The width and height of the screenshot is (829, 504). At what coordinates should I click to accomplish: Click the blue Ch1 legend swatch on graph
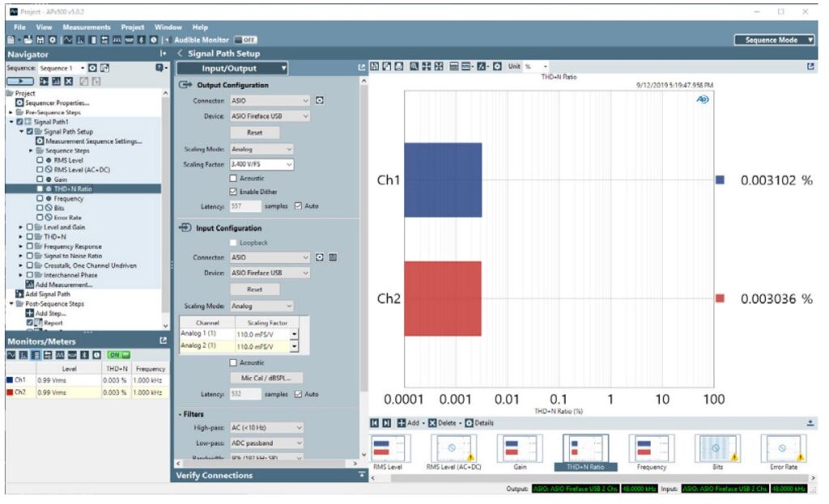coord(720,180)
